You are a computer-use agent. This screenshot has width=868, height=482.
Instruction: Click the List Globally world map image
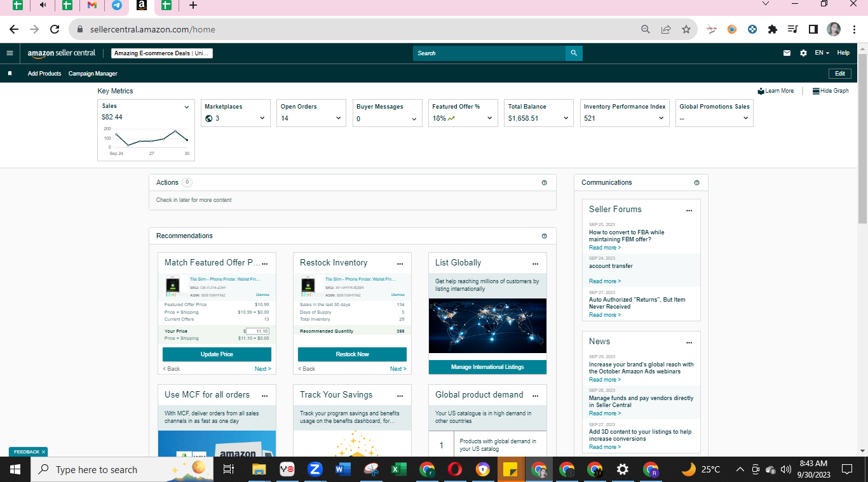tap(487, 326)
